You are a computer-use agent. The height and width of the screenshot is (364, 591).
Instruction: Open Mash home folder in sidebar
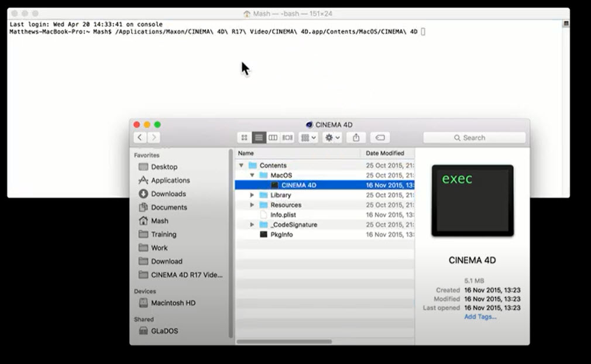[x=153, y=221]
